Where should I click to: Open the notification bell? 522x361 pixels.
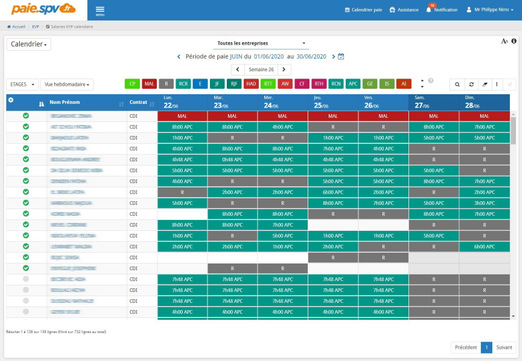(x=429, y=10)
